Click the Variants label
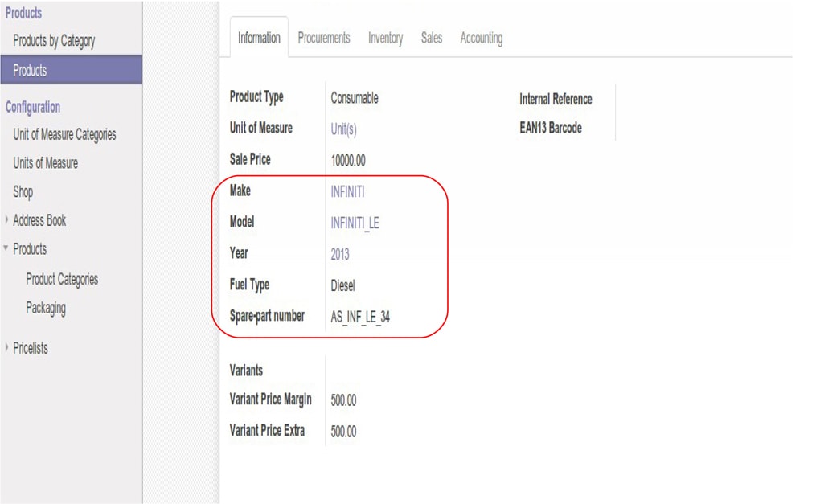 pyautogui.click(x=246, y=371)
